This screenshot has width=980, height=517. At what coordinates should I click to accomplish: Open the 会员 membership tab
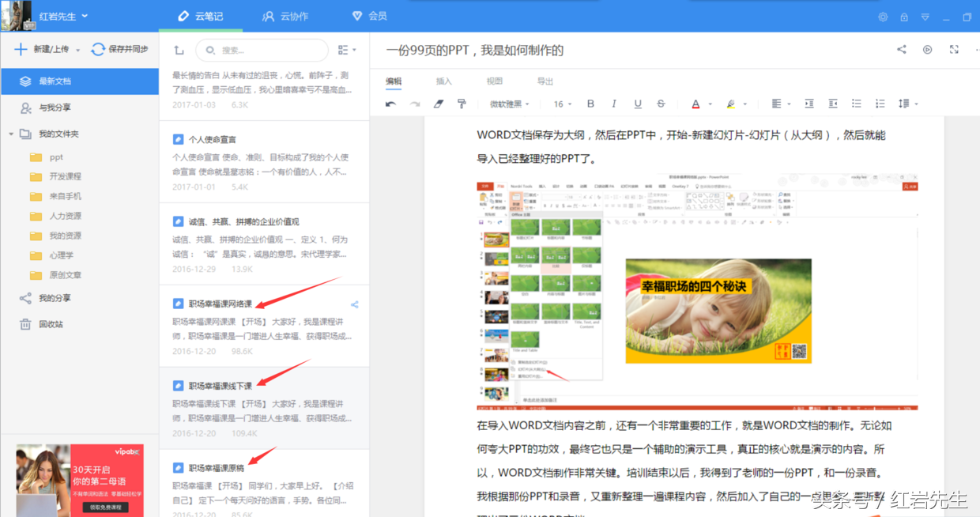pyautogui.click(x=369, y=16)
